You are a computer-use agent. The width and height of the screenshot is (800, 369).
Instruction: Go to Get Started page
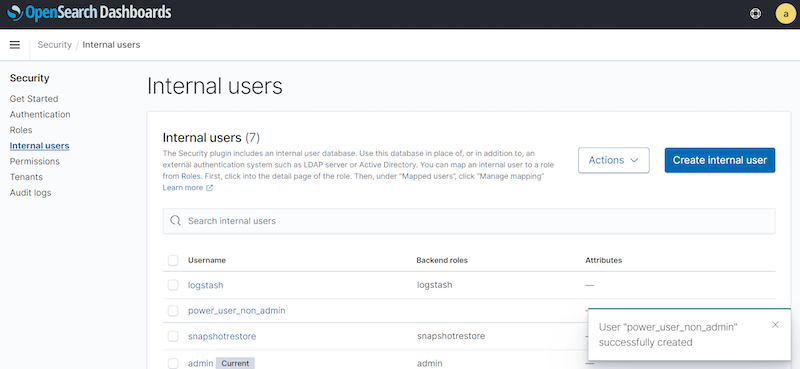(x=34, y=99)
